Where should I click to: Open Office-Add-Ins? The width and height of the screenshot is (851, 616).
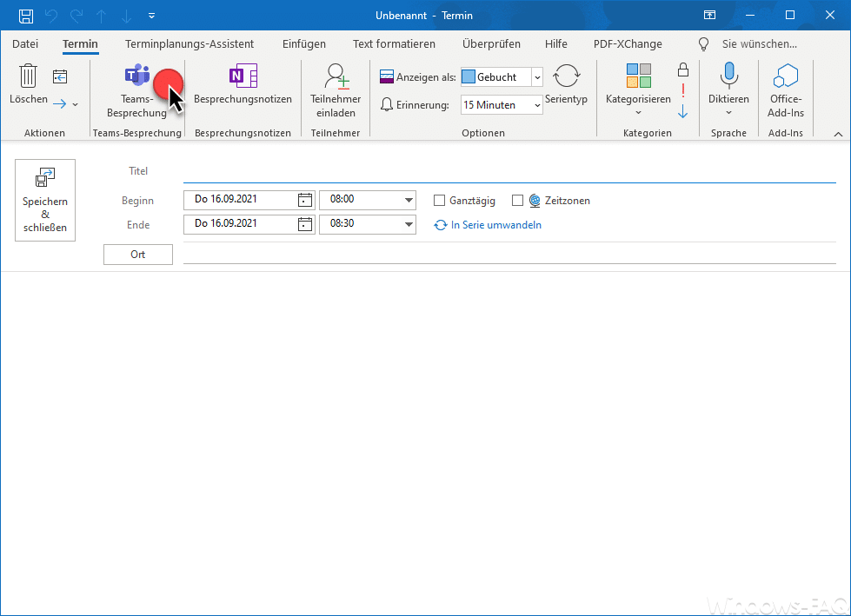coord(785,91)
